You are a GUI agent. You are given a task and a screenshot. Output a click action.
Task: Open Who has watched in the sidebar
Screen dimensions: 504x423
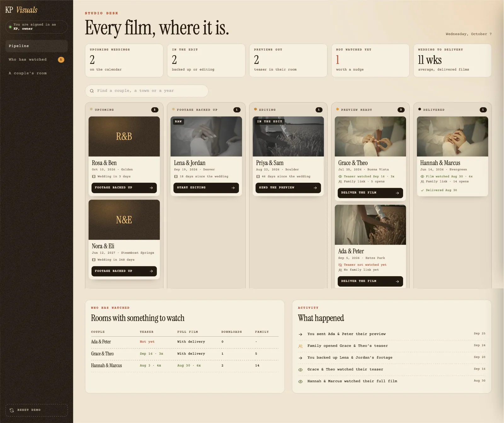(37, 60)
